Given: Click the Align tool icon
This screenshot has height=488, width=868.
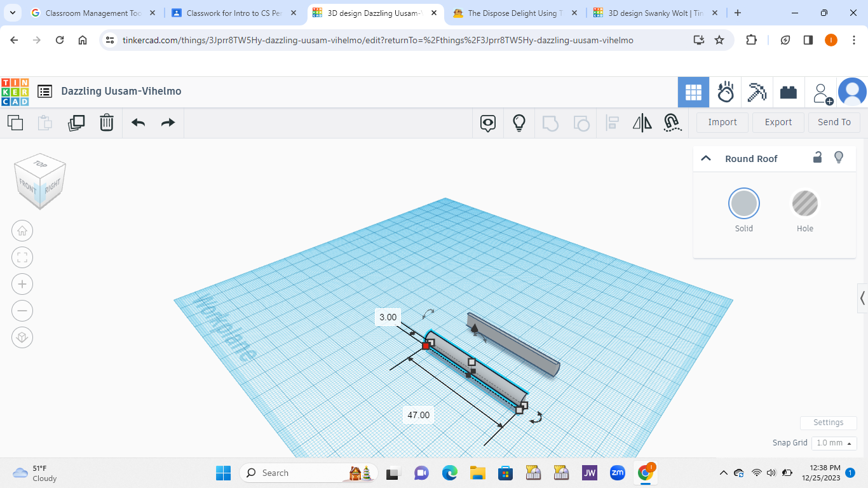Looking at the screenshot, I should pos(613,123).
